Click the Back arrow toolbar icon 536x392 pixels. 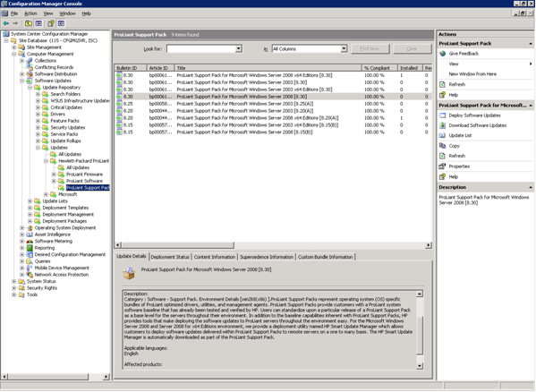[6, 23]
